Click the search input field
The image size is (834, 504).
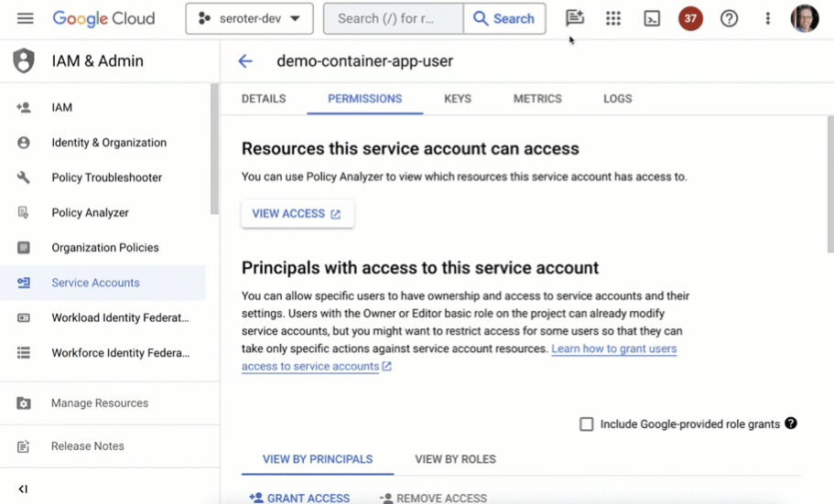coord(393,18)
